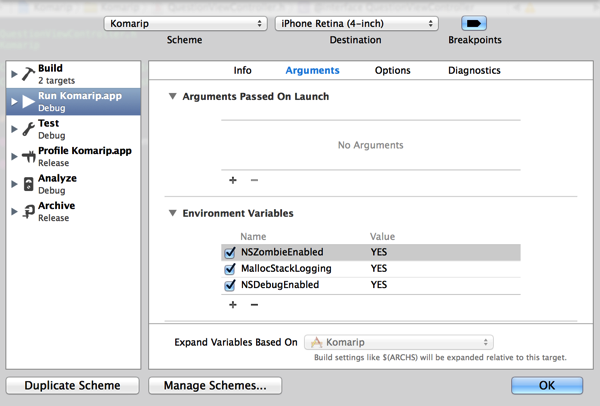Click the Duplicate Scheme button
This screenshot has width=600, height=406.
[73, 385]
